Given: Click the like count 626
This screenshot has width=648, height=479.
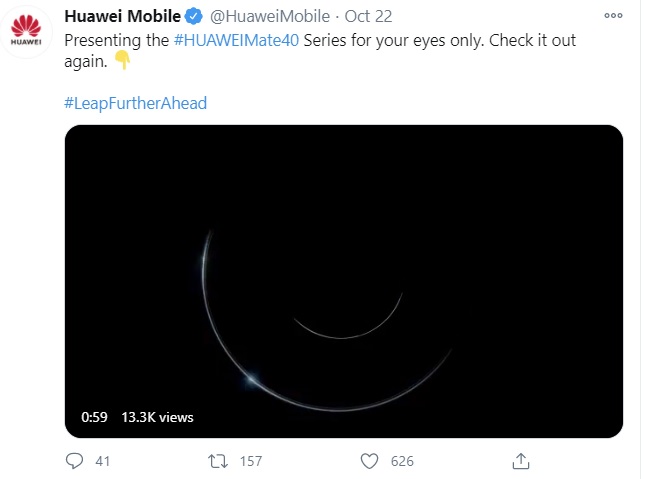Looking at the screenshot, I should click(402, 461).
